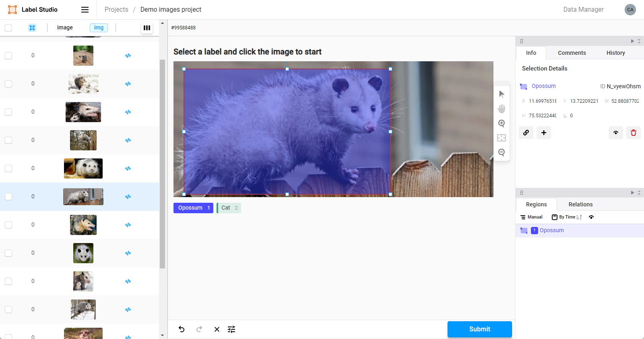
Task: Click the W width value field
Action: (625, 101)
